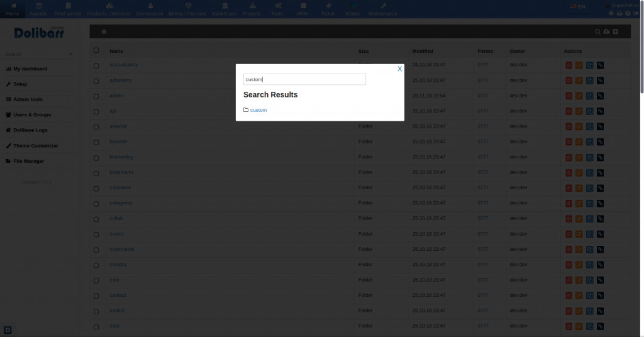The width and height of the screenshot is (644, 337).
Task: Open the Ticket top menu
Action: pyautogui.click(x=328, y=9)
